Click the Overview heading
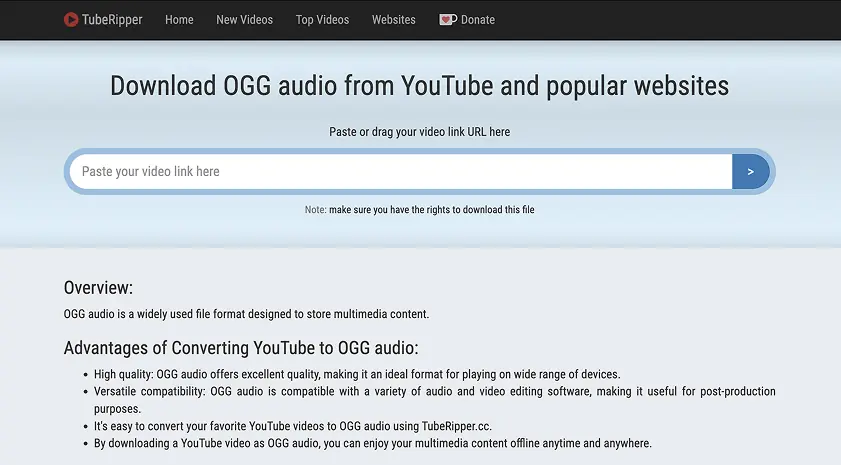Image resolution: width=841 pixels, height=465 pixels. pos(98,288)
